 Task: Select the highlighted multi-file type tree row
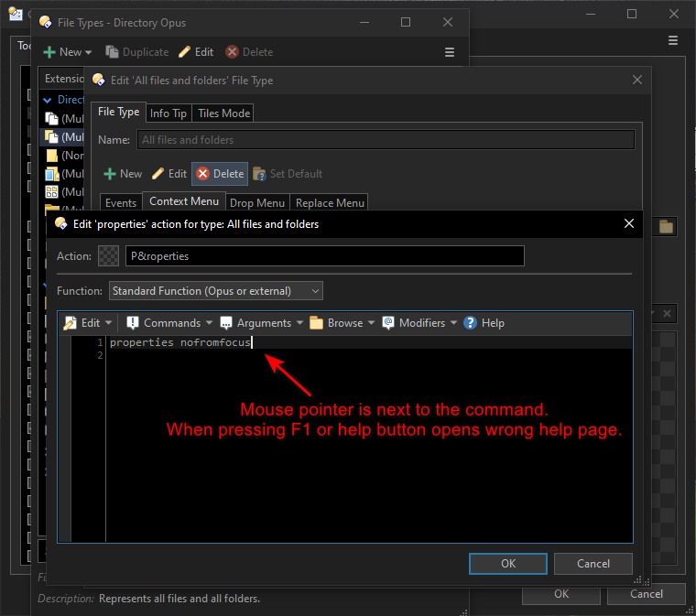point(63,137)
